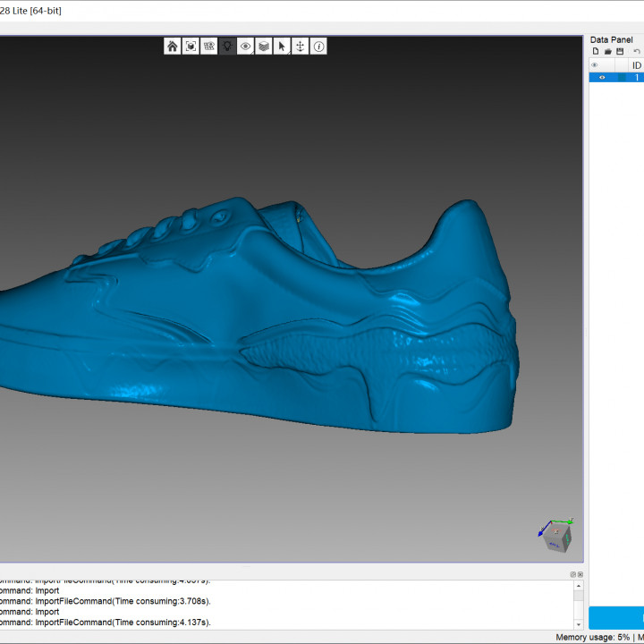Screen dimensions: 644x644
Task: Click the large blue button at bottom right
Action: [617, 617]
